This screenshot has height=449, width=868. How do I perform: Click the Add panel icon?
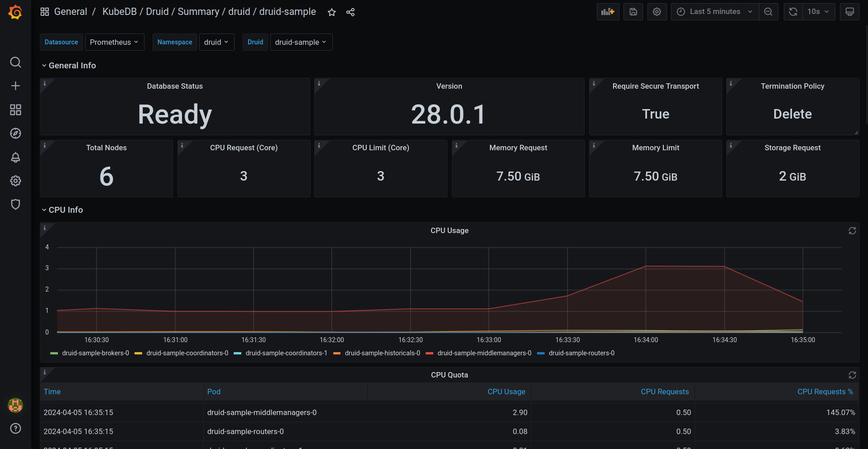608,12
